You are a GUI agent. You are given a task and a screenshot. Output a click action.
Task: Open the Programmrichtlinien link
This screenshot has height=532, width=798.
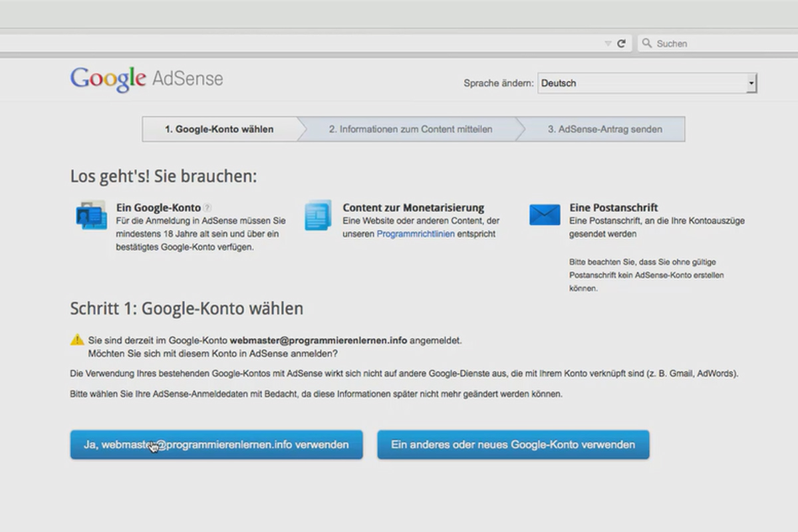(x=416, y=234)
